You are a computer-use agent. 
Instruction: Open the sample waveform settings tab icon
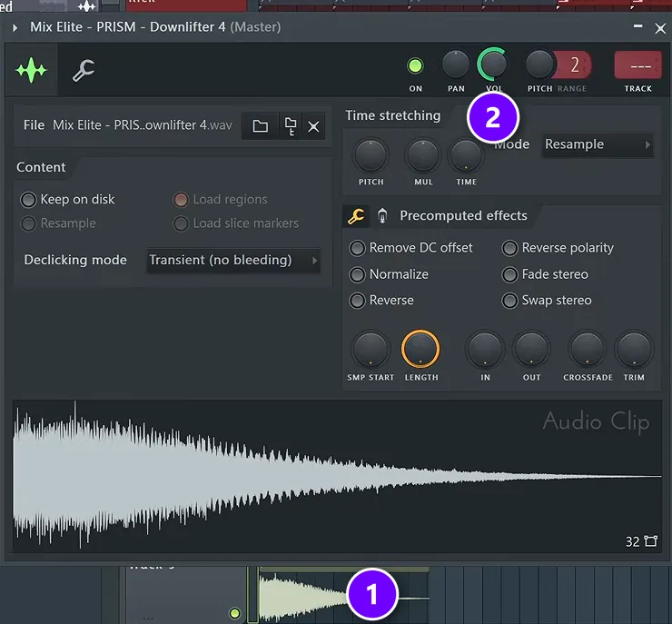pos(31,70)
